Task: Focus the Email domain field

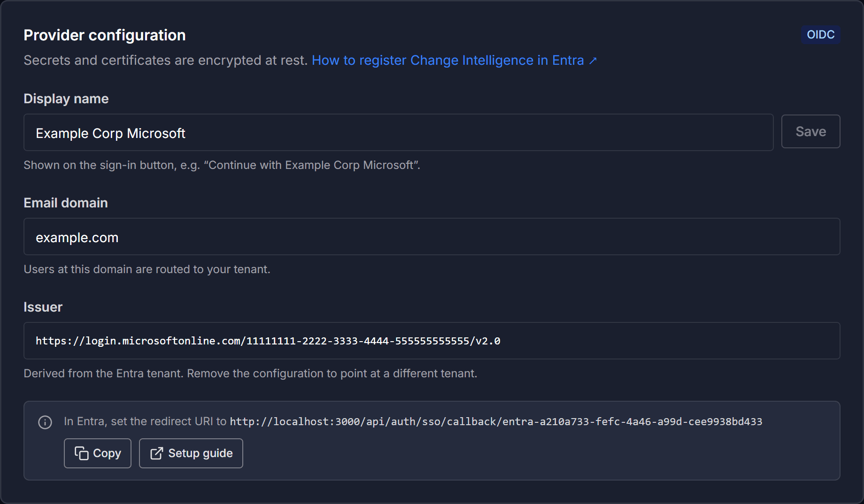Action: pos(432,237)
